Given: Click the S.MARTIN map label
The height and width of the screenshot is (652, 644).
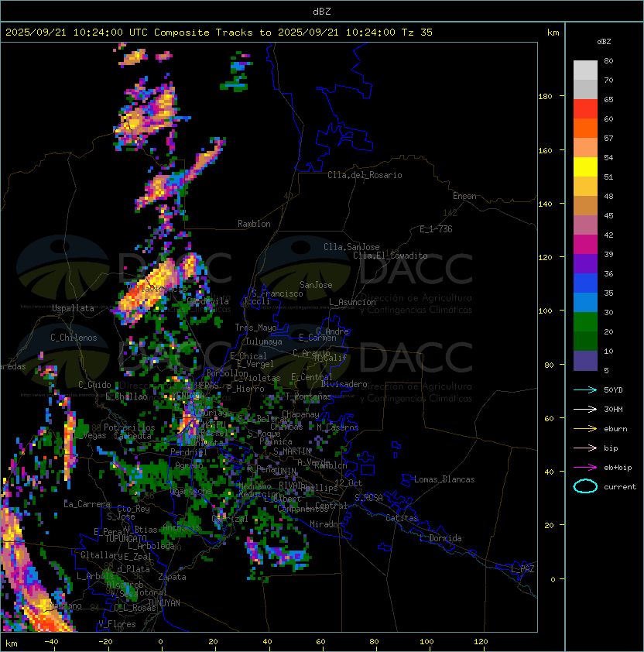Looking at the screenshot, I should tap(293, 451).
